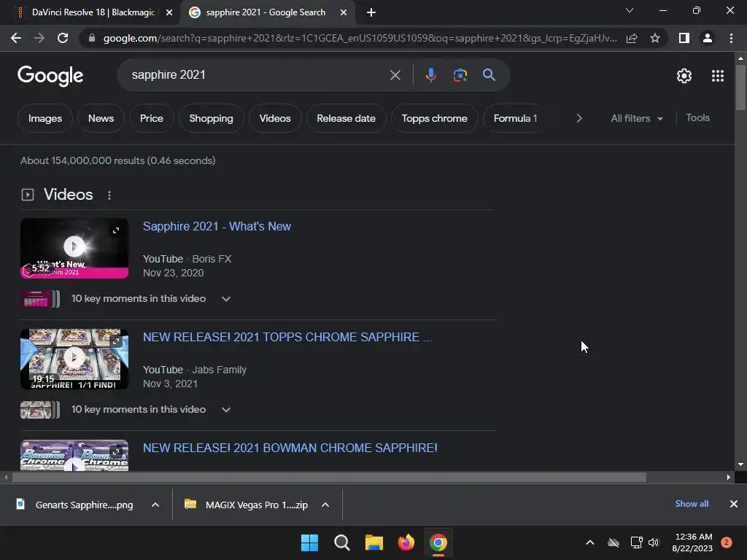
Task: Select the Videos filter chip
Action: [275, 118]
